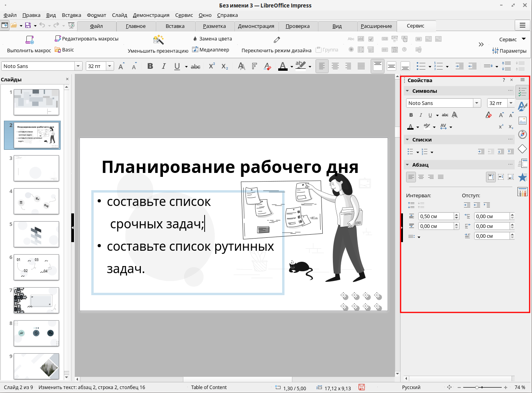Toggle Italic in the sidebar Symbols section
Viewport: 532px width, 393px height.
tap(421, 115)
